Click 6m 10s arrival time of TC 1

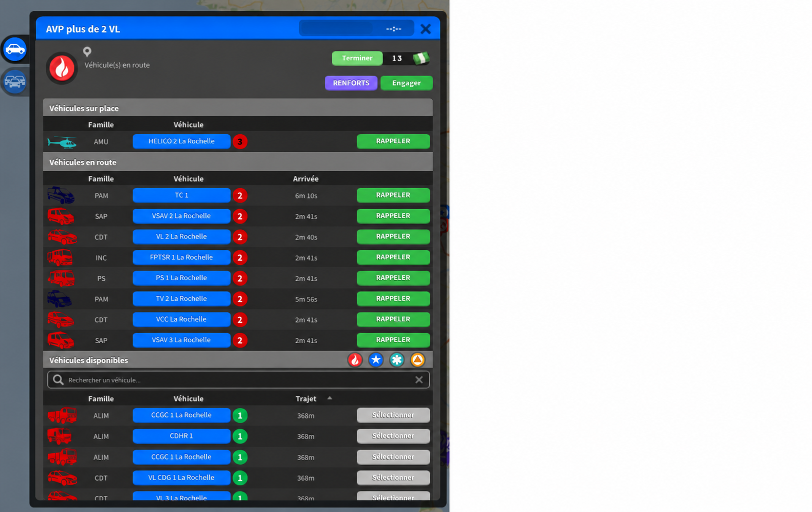(x=306, y=196)
